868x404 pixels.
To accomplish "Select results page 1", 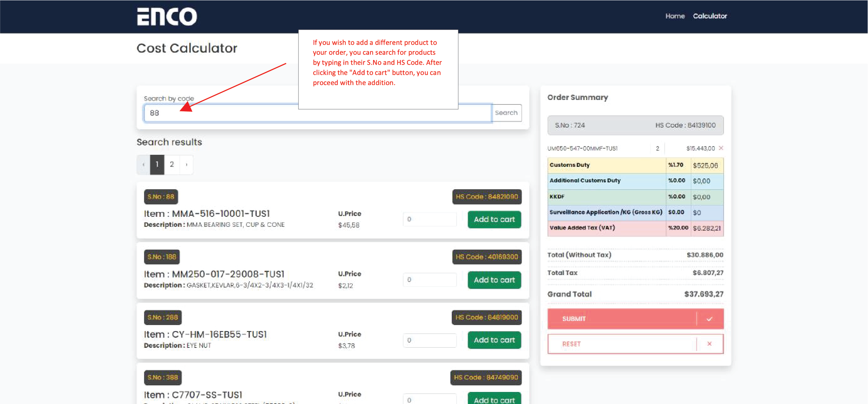I will pyautogui.click(x=157, y=164).
